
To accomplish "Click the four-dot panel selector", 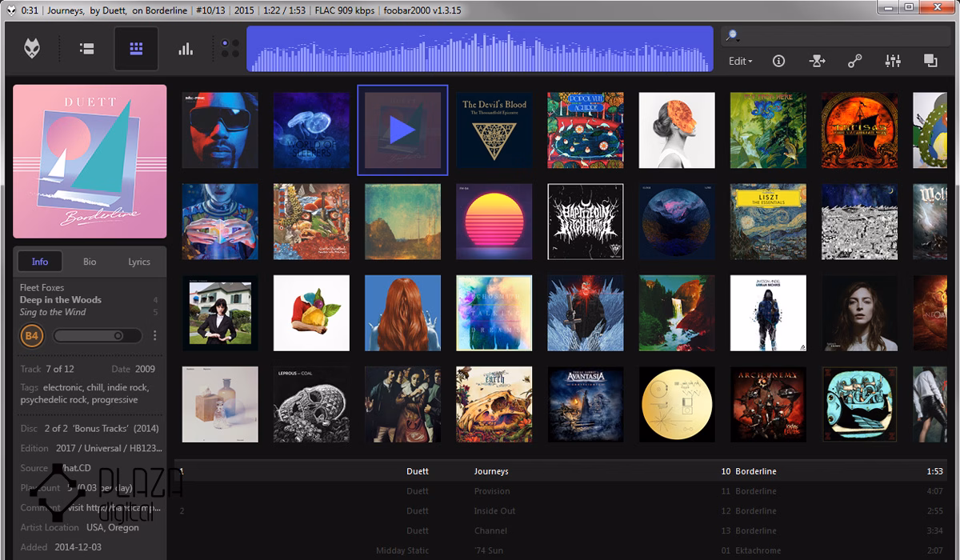I will (230, 49).
